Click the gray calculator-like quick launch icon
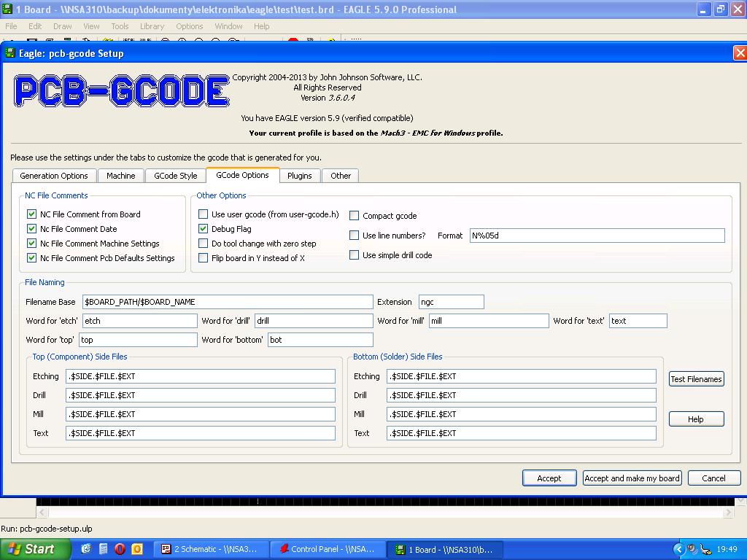Screen dimensions: 747x560 pyautogui.click(x=103, y=549)
